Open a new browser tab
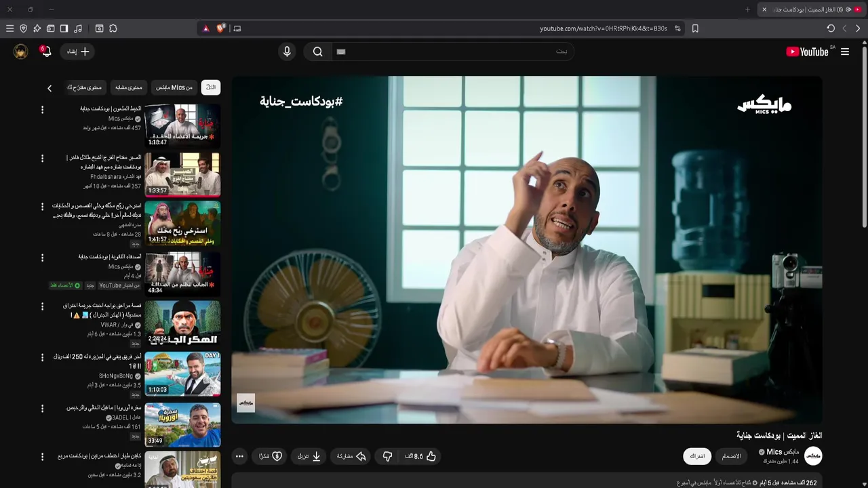This screenshot has width=868, height=488. 748,9
